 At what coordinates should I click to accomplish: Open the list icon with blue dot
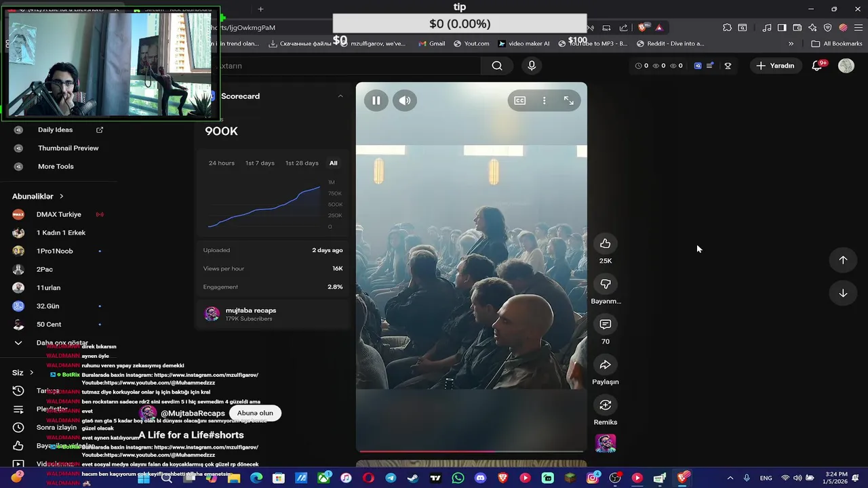point(710,66)
